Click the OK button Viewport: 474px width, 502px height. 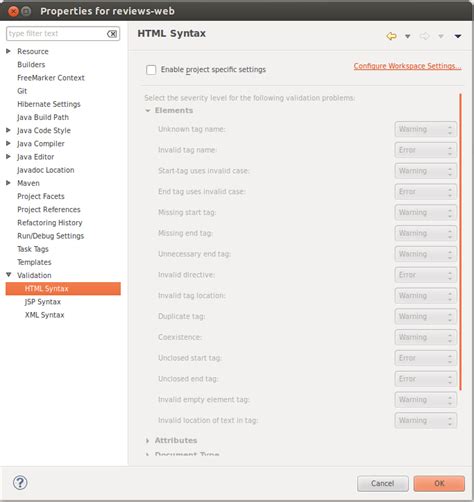click(439, 483)
